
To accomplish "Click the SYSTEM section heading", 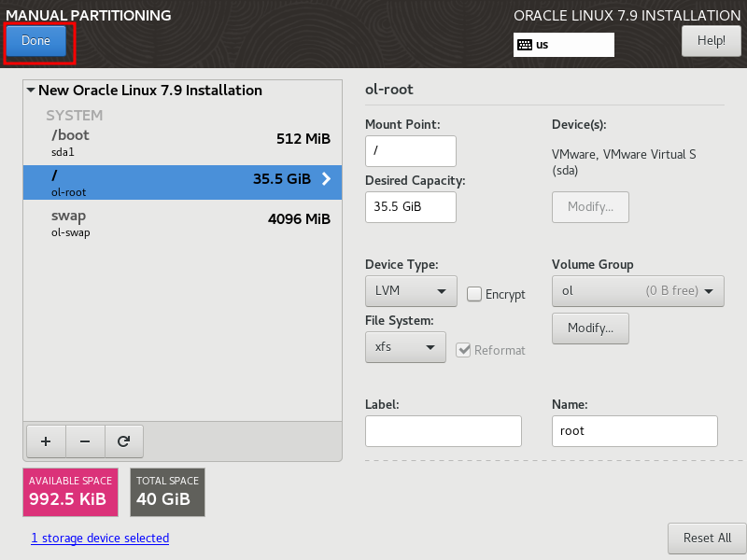I will coord(75,115).
